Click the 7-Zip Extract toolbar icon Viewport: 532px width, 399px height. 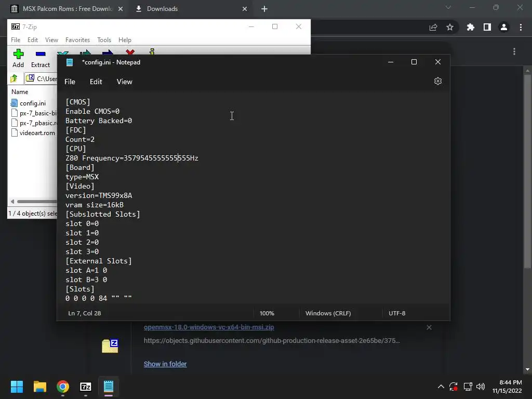pos(41,58)
